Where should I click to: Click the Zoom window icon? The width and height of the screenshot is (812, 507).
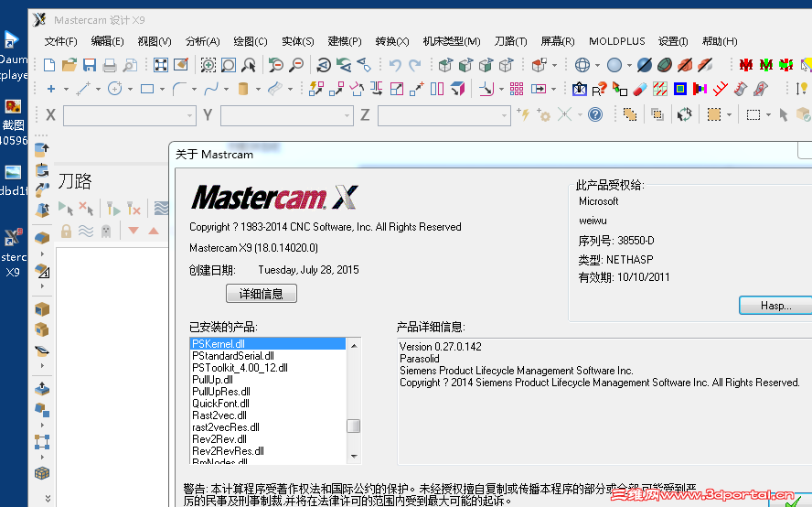point(208,65)
